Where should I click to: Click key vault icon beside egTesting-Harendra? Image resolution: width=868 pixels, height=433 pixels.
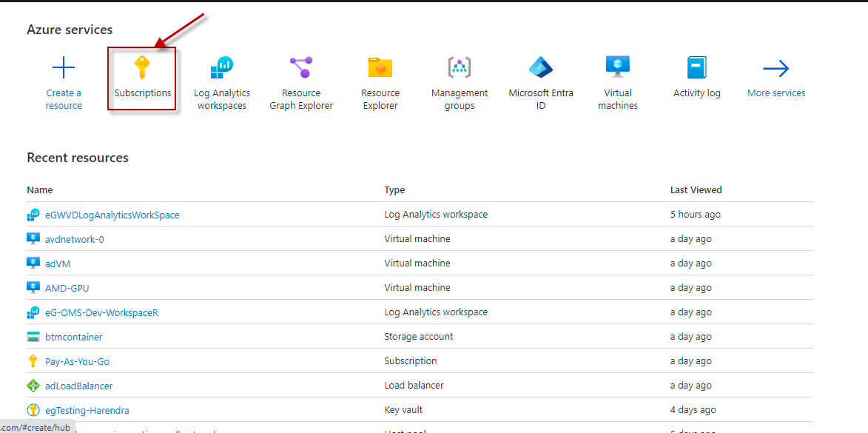click(x=33, y=410)
